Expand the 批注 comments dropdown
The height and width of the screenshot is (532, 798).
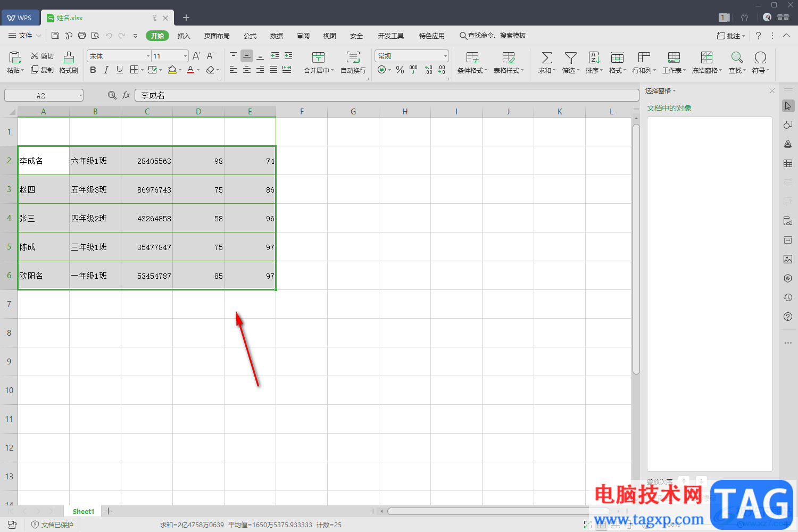pyautogui.click(x=743, y=36)
